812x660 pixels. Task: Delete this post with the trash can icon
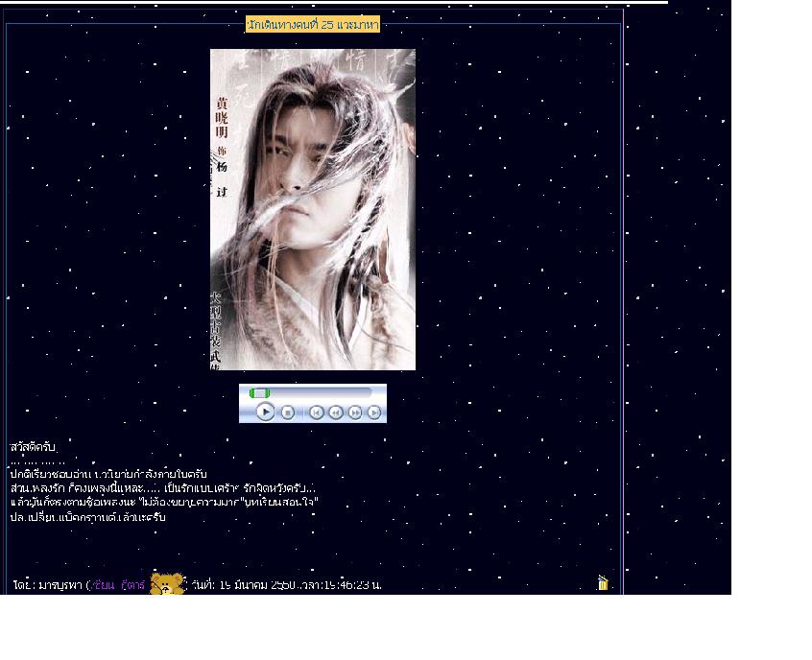tap(603, 583)
